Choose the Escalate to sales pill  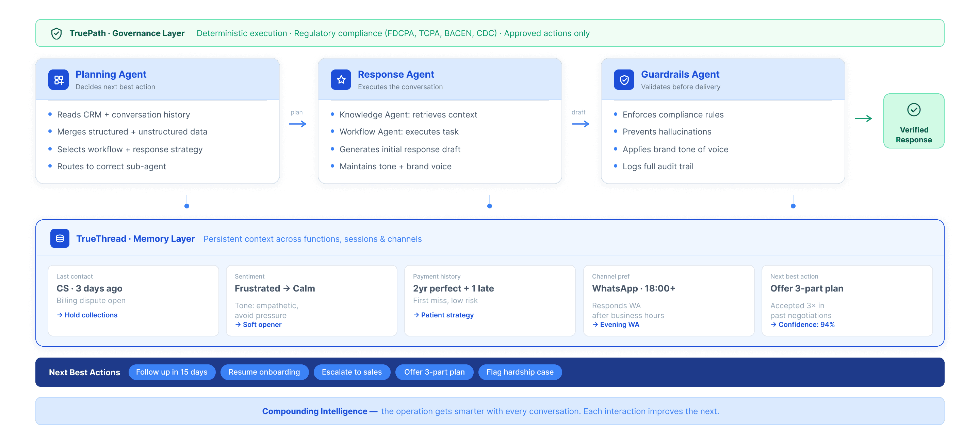352,372
